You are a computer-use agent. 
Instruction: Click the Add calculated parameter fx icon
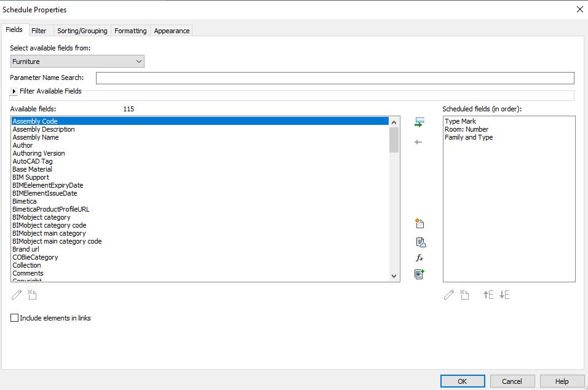[419, 258]
